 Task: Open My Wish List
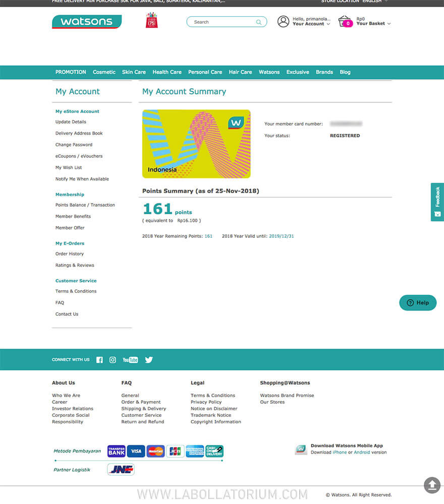69,167
